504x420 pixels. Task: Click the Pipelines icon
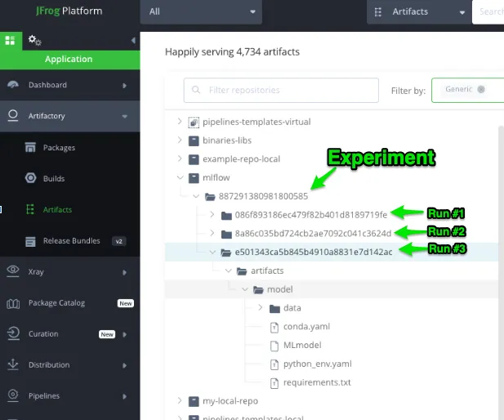(13, 395)
